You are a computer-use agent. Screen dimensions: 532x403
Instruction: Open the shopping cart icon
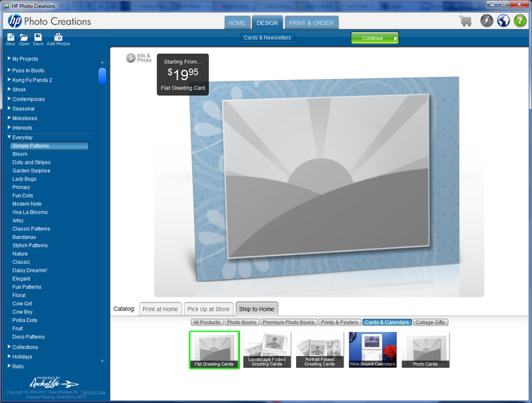coord(466,21)
